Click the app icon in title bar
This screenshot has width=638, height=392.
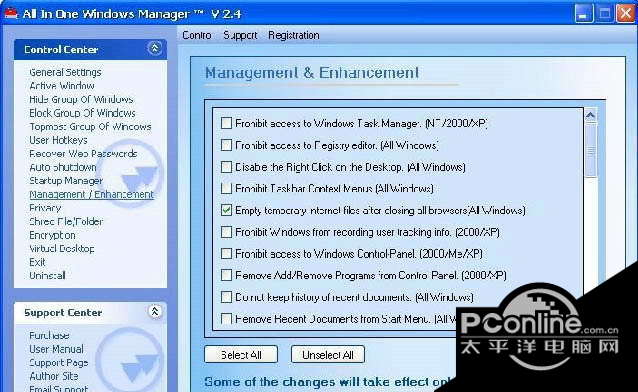(x=11, y=13)
